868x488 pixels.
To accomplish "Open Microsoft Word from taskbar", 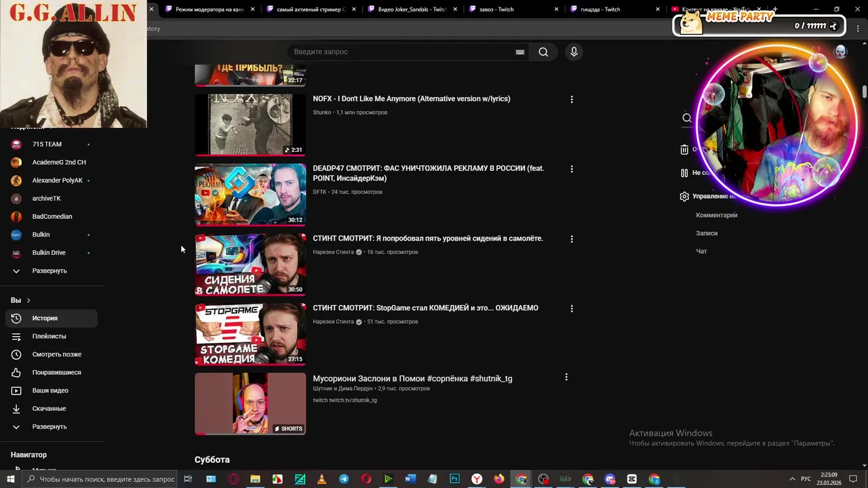I will [410, 479].
